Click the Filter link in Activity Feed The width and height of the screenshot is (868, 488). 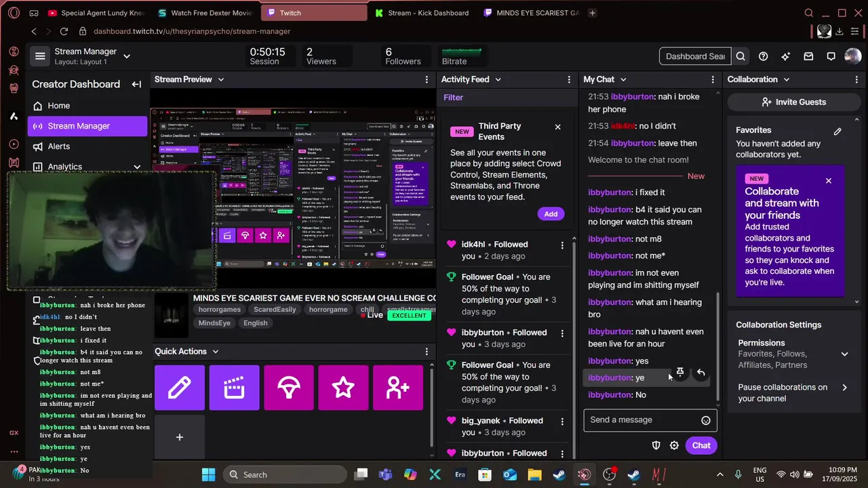(x=453, y=98)
